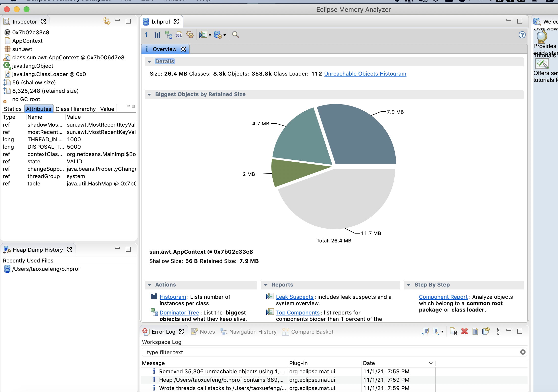Open the Dominator Tree link

tap(179, 313)
